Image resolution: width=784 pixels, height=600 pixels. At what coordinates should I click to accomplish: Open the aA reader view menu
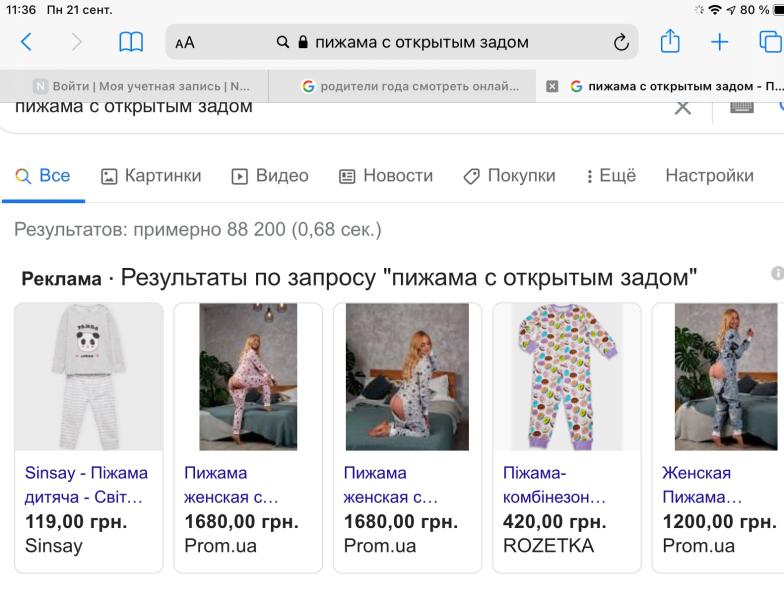coord(185,43)
